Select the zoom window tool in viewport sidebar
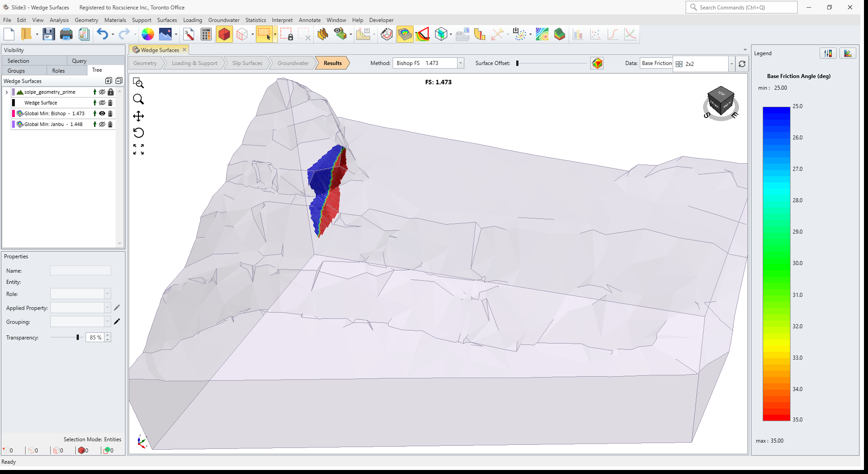 [138, 83]
